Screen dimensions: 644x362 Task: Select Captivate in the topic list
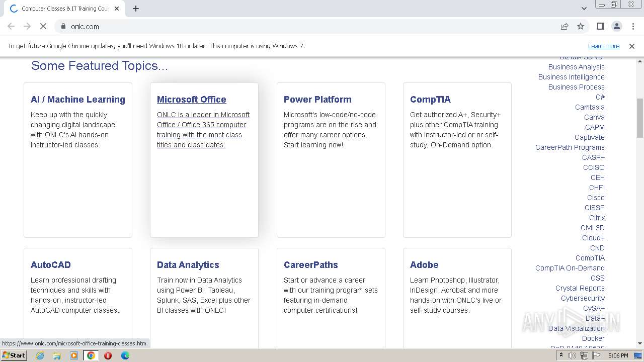pyautogui.click(x=590, y=137)
